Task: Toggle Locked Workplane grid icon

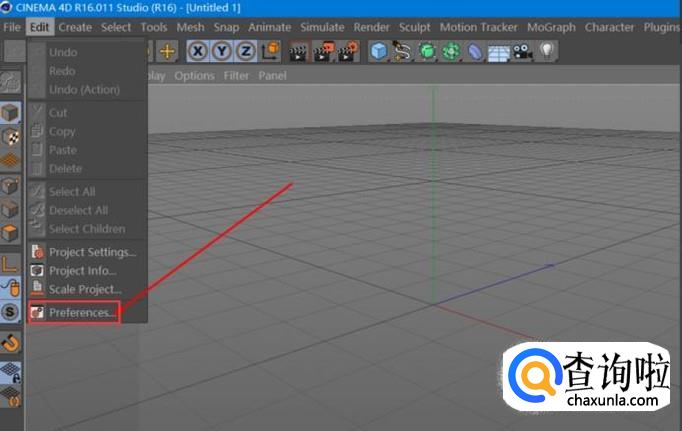Action: (x=10, y=373)
